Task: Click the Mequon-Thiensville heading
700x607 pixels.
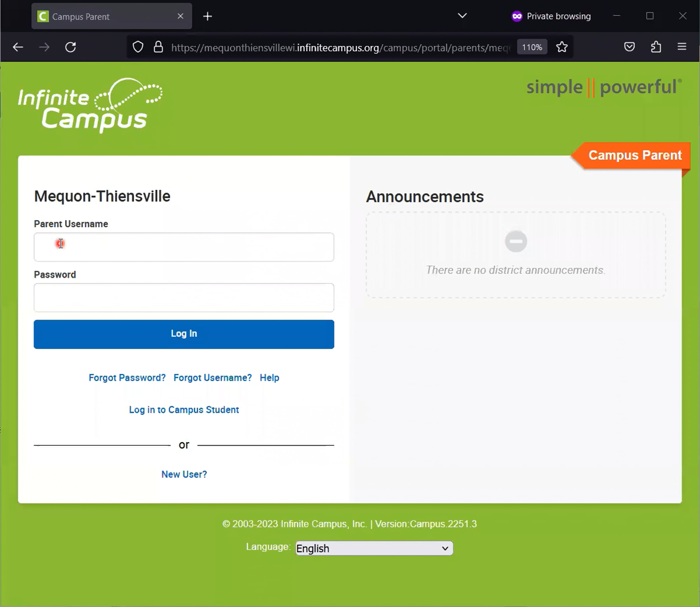Action: click(x=102, y=197)
